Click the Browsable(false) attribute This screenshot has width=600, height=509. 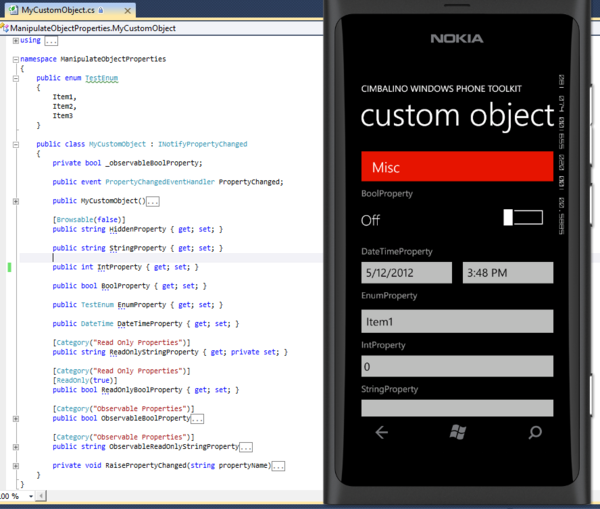pyautogui.click(x=89, y=220)
